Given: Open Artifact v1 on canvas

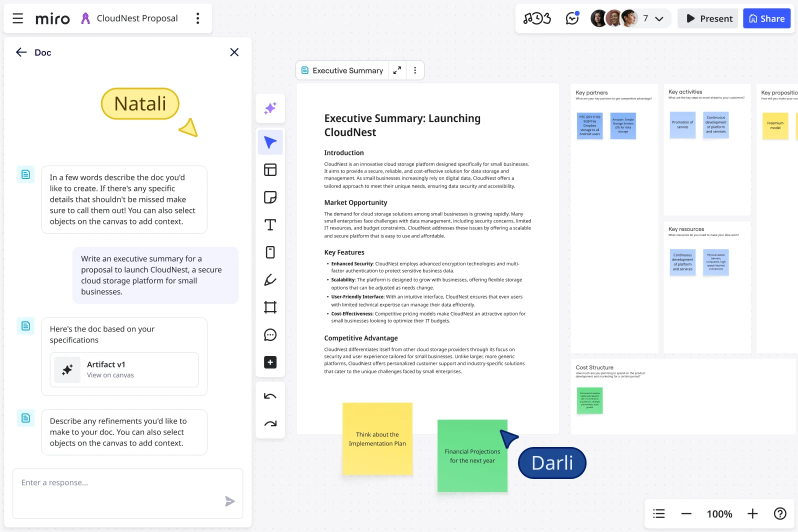Looking at the screenshot, I should [124, 369].
